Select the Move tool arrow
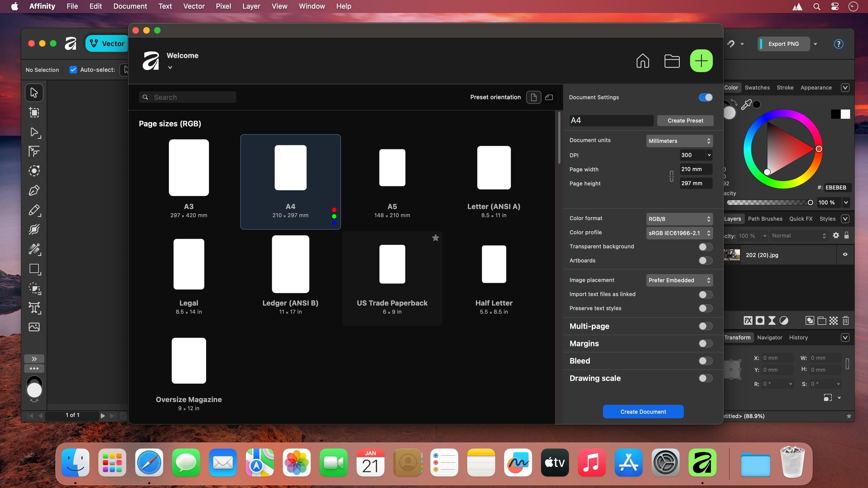Image resolution: width=868 pixels, height=488 pixels. (34, 92)
